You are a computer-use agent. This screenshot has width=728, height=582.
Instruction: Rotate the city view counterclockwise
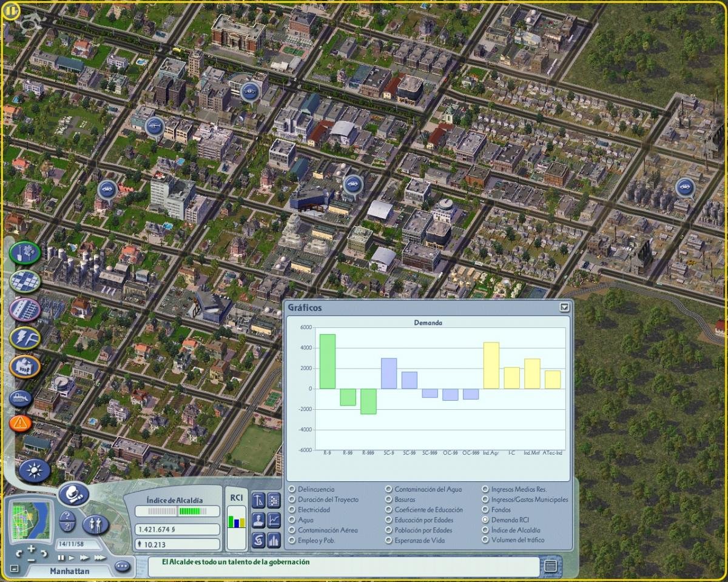(x=18, y=554)
